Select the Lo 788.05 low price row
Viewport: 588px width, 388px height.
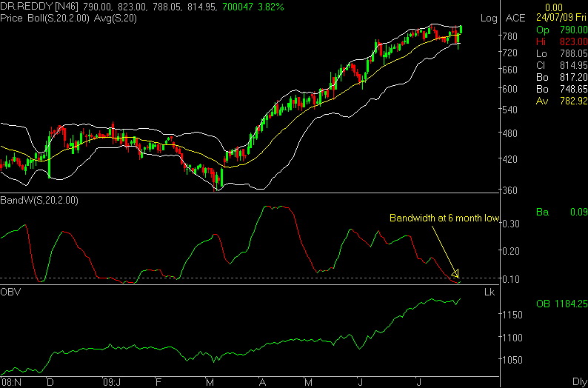562,53
